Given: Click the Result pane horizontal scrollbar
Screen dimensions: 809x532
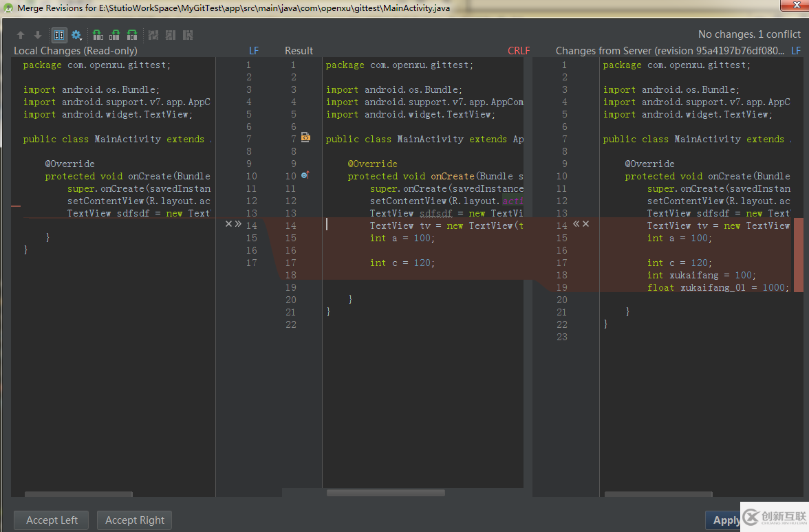Looking at the screenshot, I should coord(385,493).
